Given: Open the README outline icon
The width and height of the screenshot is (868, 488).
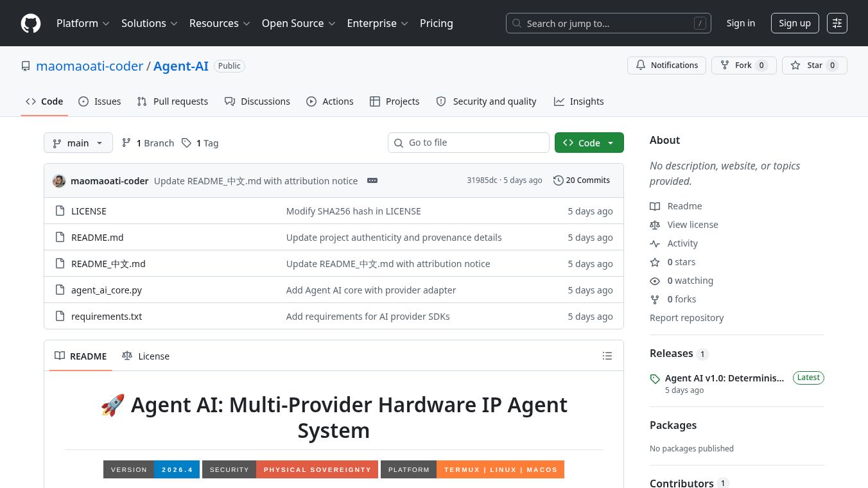Looking at the screenshot, I should 607,356.
